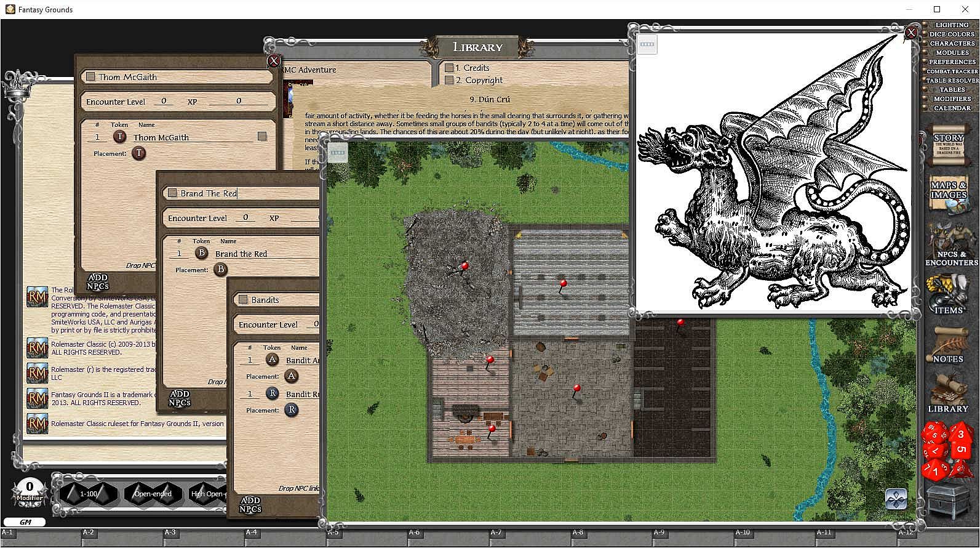Screen dimensions: 980x548
Task: Click the red pin on the rubble ruins
Action: [464, 267]
